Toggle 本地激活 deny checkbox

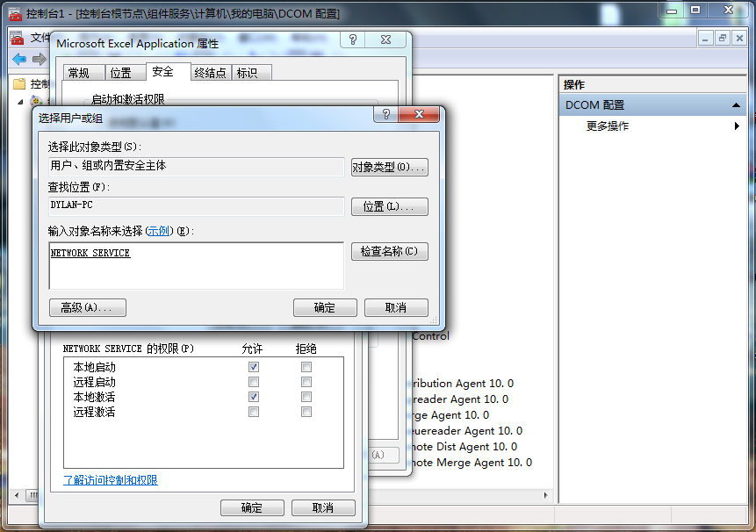[306, 397]
